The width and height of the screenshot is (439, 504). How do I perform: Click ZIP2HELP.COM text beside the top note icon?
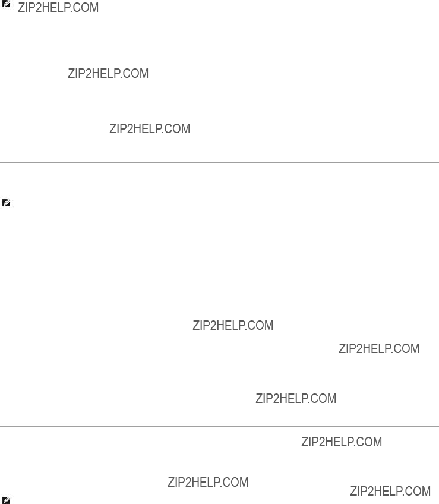(58, 8)
